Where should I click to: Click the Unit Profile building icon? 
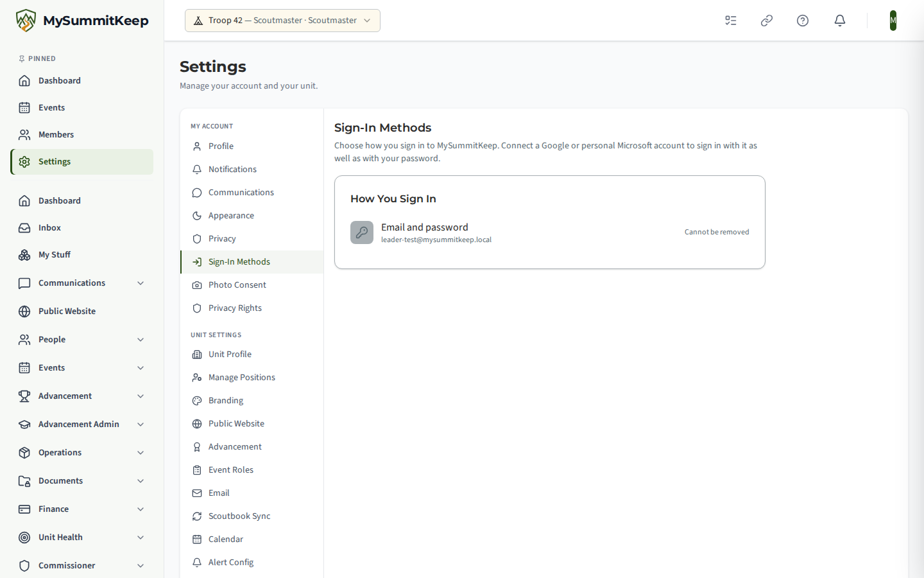coord(197,355)
